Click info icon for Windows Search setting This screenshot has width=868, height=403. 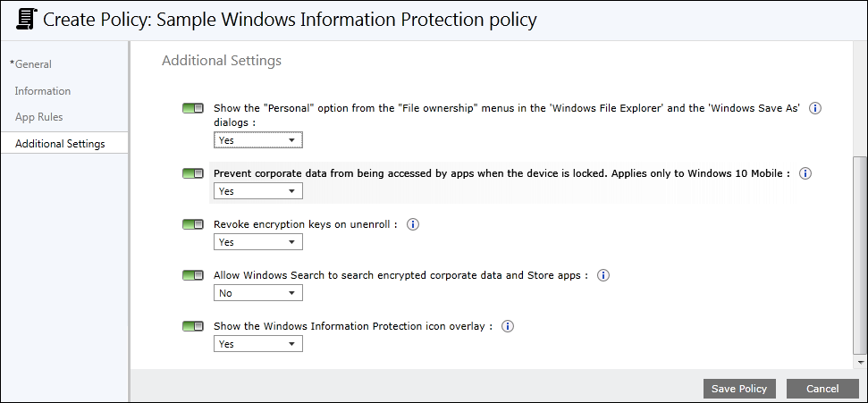click(x=603, y=275)
